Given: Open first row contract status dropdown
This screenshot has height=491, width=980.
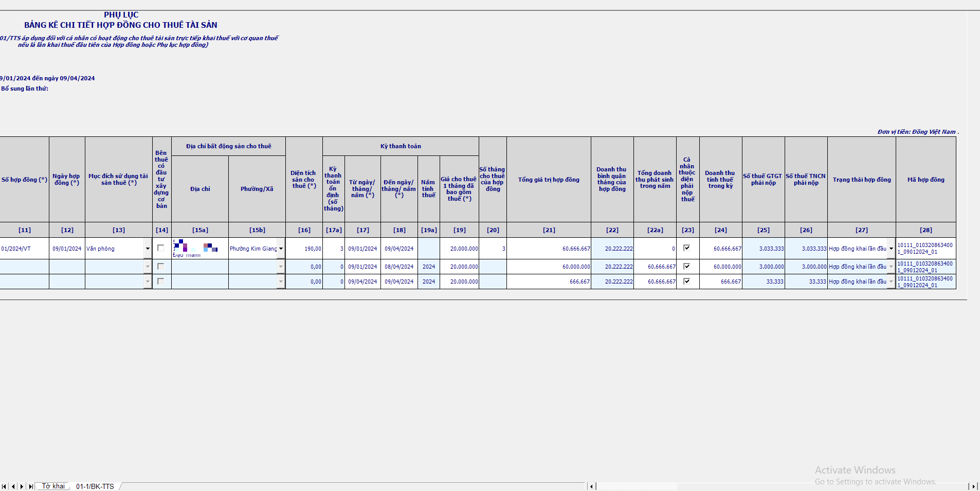Looking at the screenshot, I should (x=891, y=249).
